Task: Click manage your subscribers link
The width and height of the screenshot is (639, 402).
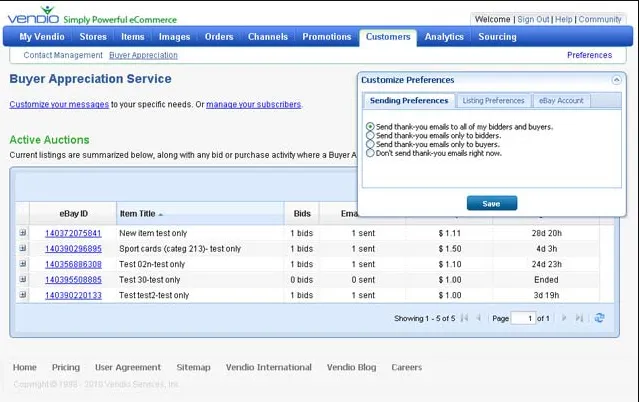Action: click(x=253, y=104)
